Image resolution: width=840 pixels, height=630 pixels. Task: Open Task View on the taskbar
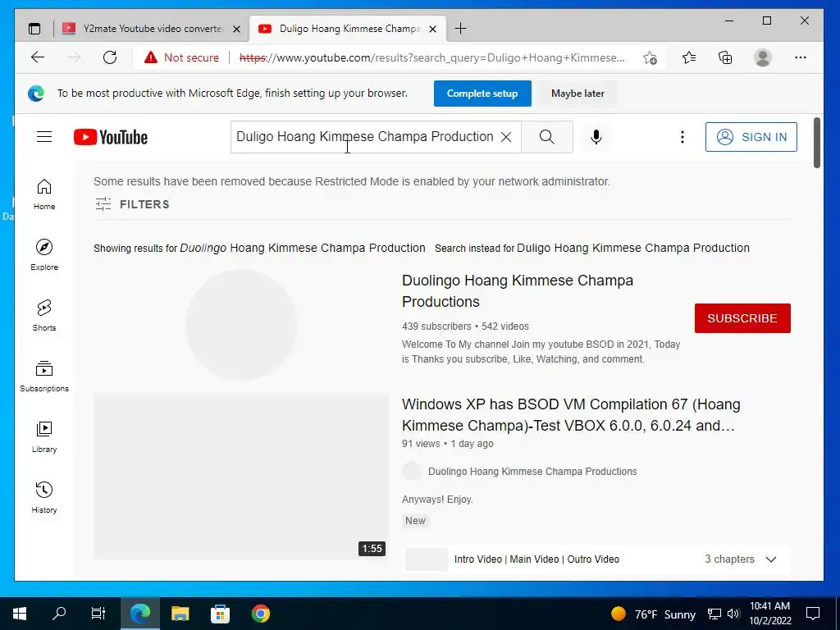(98, 614)
